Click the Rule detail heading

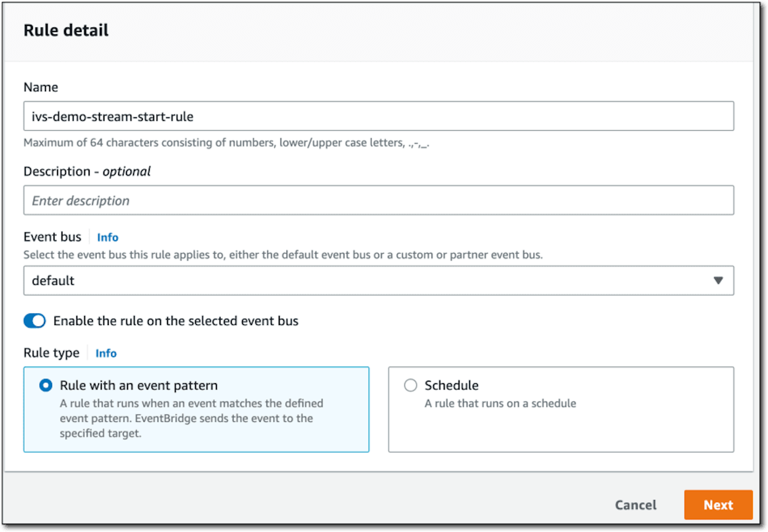[66, 30]
